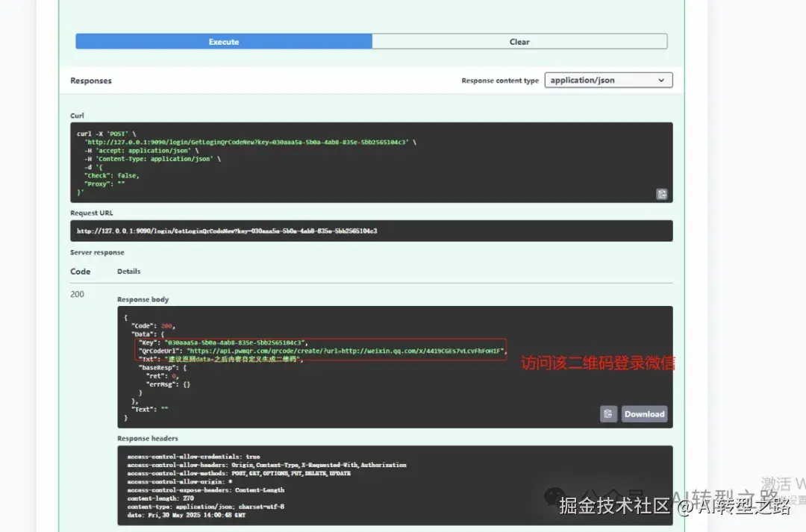Image resolution: width=806 pixels, height=532 pixels.
Task: Copy the curl command with clipboard icon
Action: pyautogui.click(x=661, y=194)
